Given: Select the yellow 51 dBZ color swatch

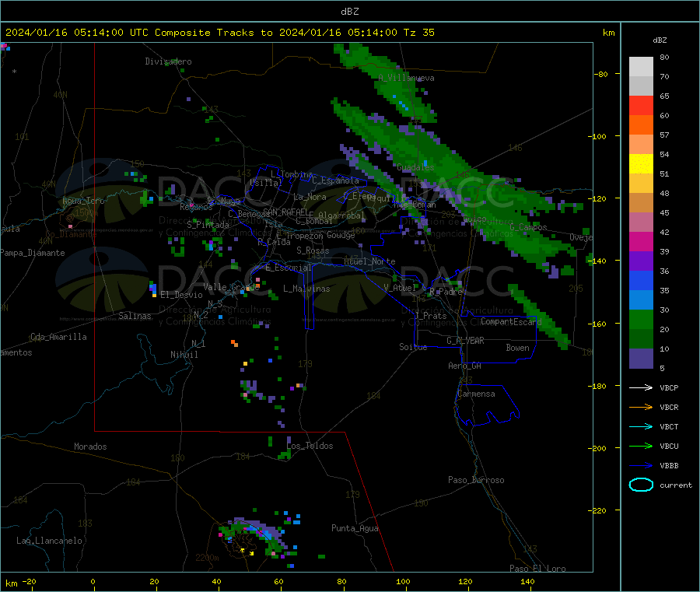Looking at the screenshot, I should pyautogui.click(x=641, y=164).
